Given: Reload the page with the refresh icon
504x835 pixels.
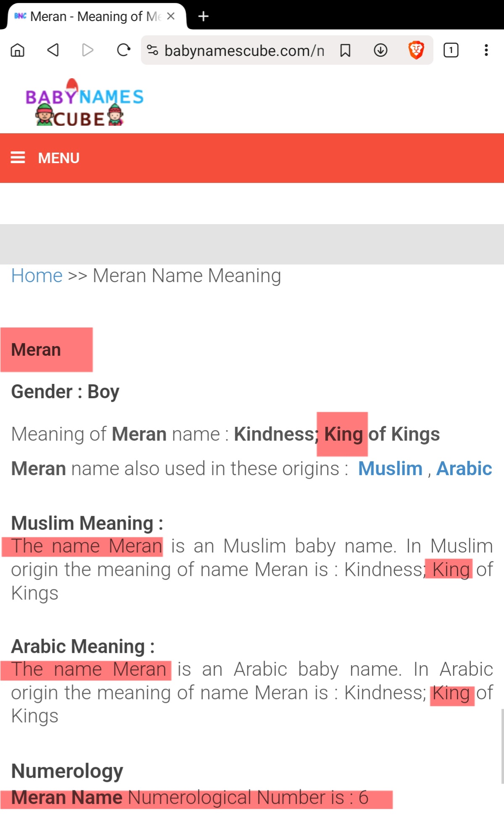Looking at the screenshot, I should coord(123,50).
